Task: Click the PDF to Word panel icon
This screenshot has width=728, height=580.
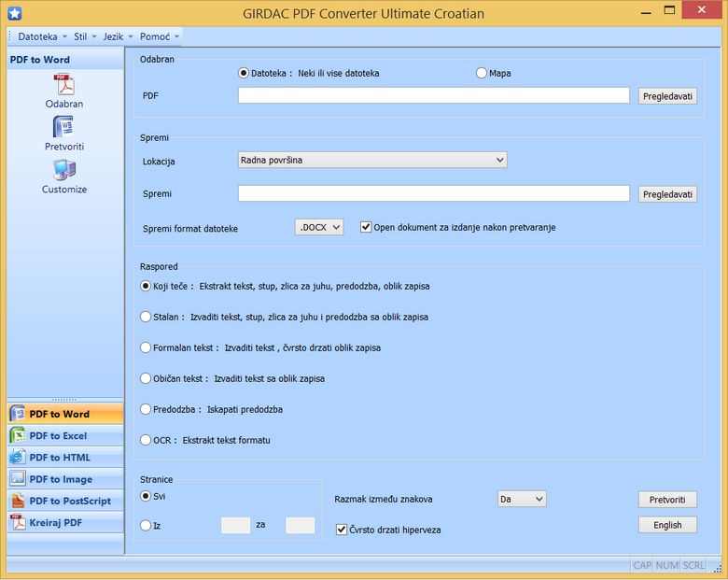Action: (x=18, y=414)
